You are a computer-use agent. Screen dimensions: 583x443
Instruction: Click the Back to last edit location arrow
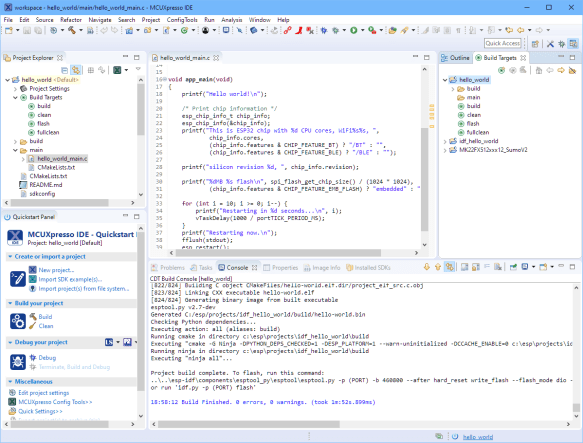[x=509, y=30]
